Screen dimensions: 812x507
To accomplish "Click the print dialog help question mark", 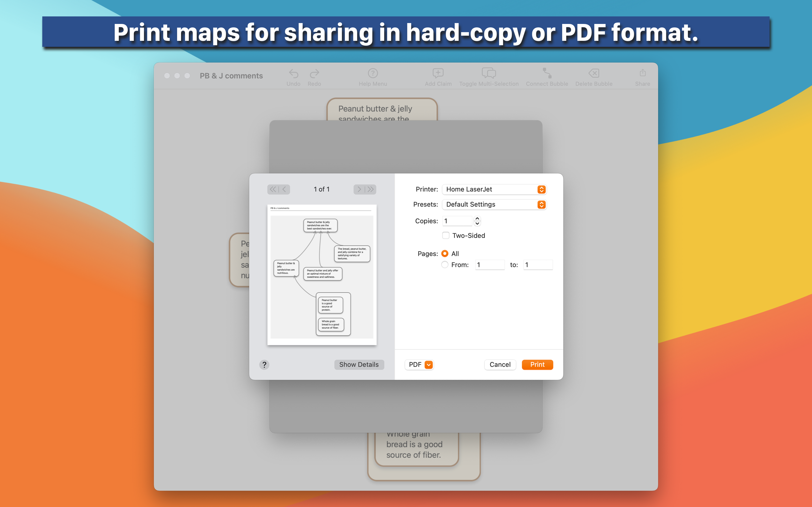I will (x=264, y=364).
